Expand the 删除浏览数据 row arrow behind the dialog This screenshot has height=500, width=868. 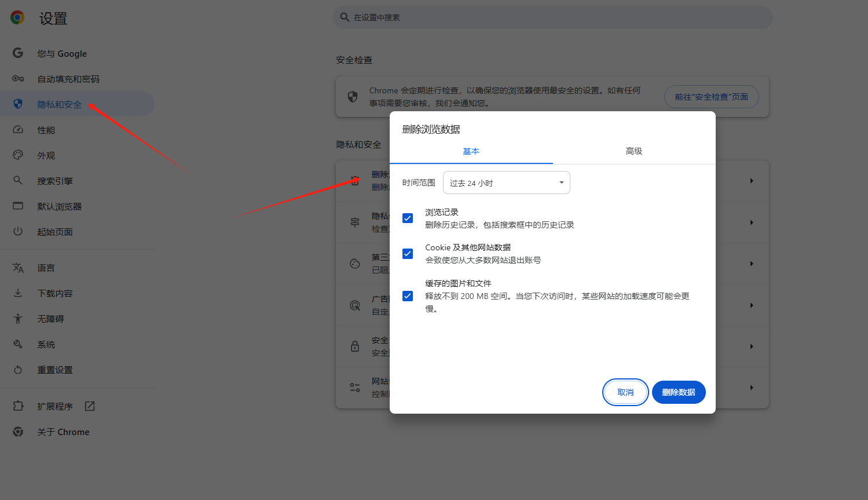[x=752, y=181]
